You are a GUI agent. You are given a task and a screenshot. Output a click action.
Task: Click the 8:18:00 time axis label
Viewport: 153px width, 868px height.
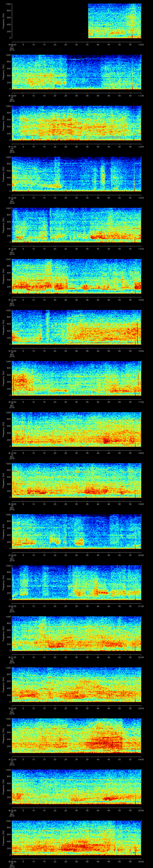12,504
